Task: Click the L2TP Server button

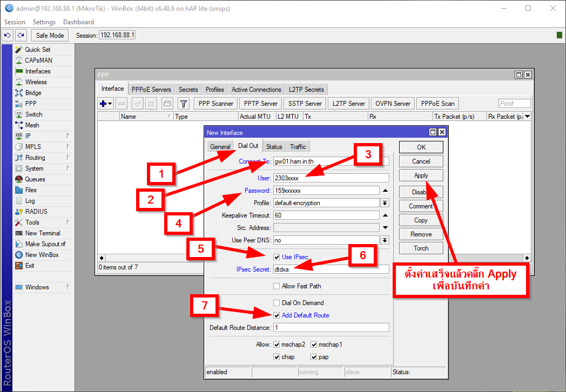Action: pos(349,104)
